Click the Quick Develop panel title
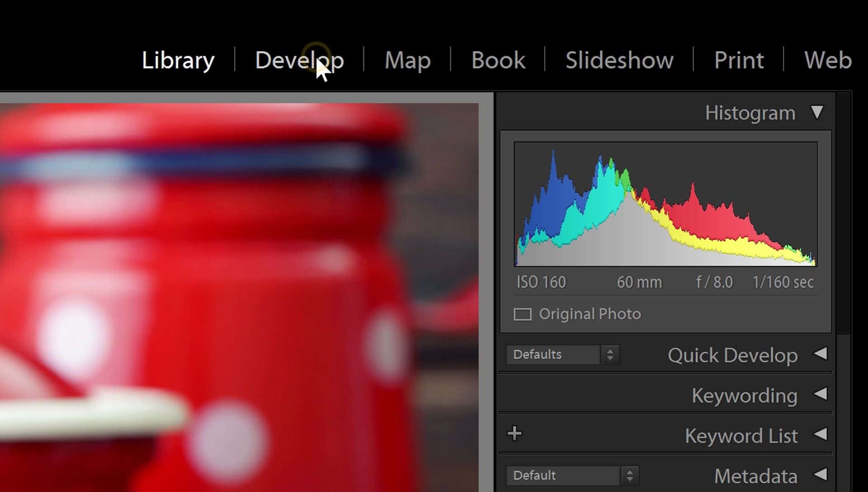The width and height of the screenshot is (868, 492). coord(732,356)
